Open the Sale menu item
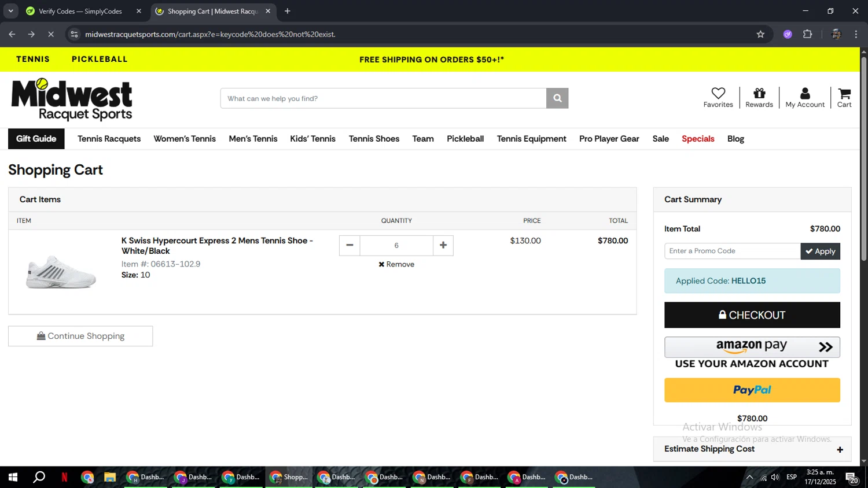Image resolution: width=868 pixels, height=488 pixels. click(x=661, y=139)
